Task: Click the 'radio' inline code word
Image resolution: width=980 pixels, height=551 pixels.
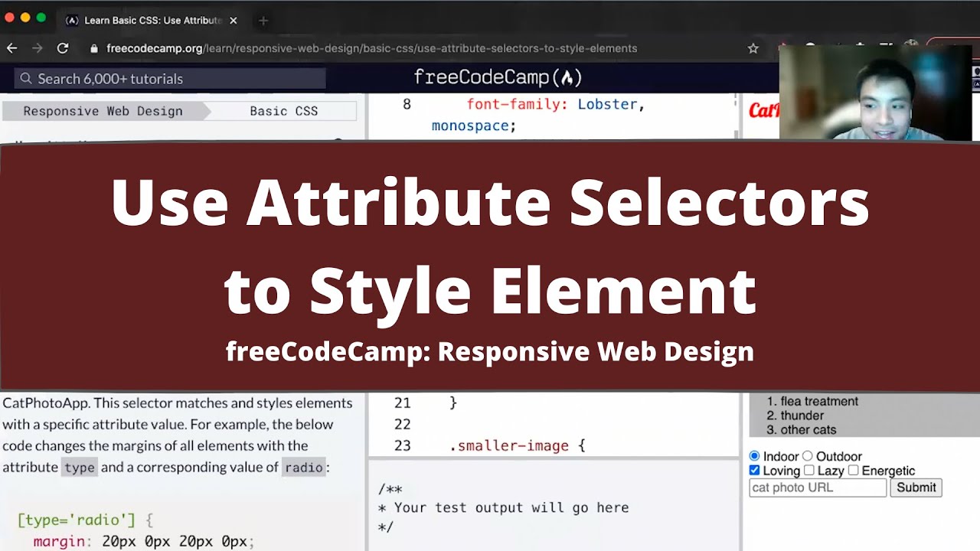Action: (304, 468)
